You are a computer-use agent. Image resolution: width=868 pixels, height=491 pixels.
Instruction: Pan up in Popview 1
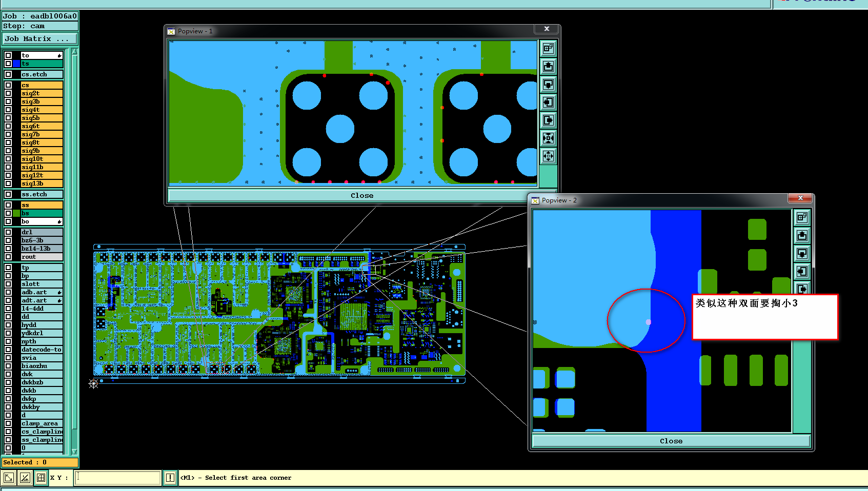coord(548,66)
